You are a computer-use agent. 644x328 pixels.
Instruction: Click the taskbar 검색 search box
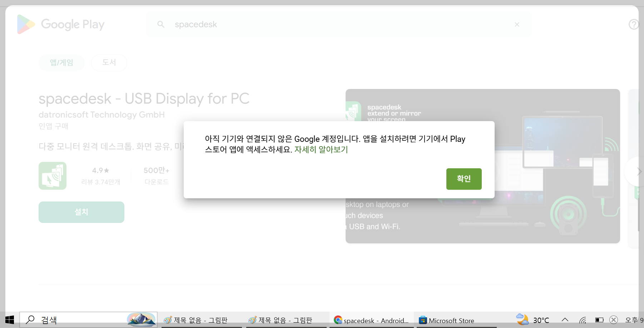point(88,320)
